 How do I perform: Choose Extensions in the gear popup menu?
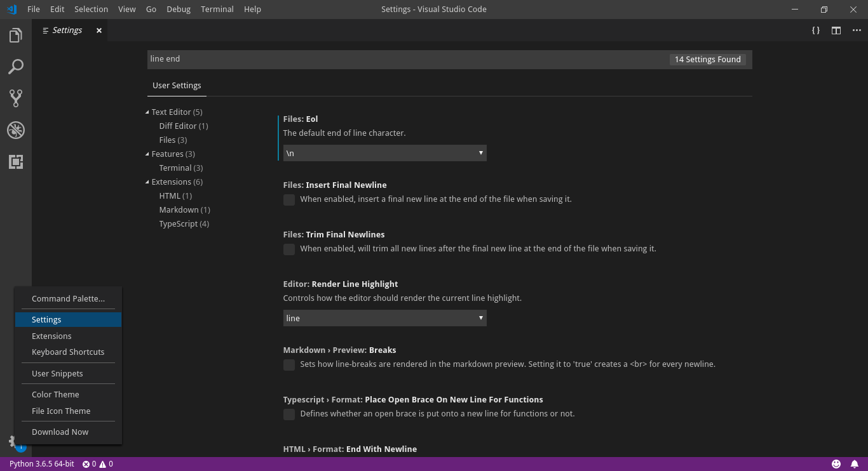pos(68,336)
